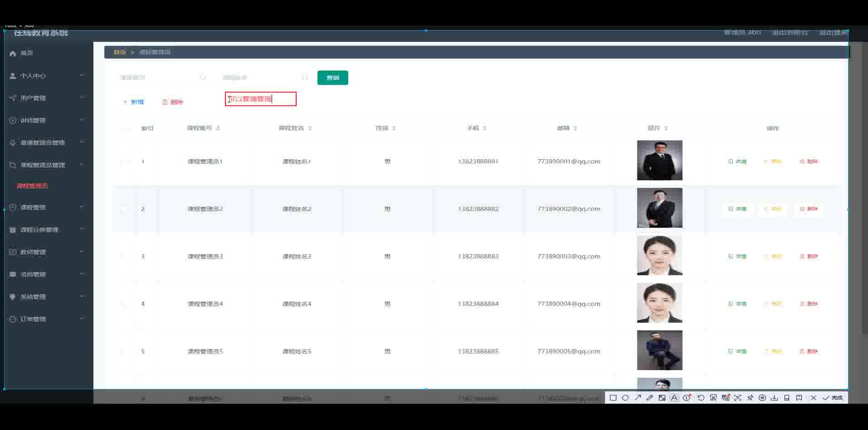The height and width of the screenshot is (430, 868).
Task: Collapse the 课程管理员管理 menu chevron
Action: pyautogui.click(x=82, y=165)
